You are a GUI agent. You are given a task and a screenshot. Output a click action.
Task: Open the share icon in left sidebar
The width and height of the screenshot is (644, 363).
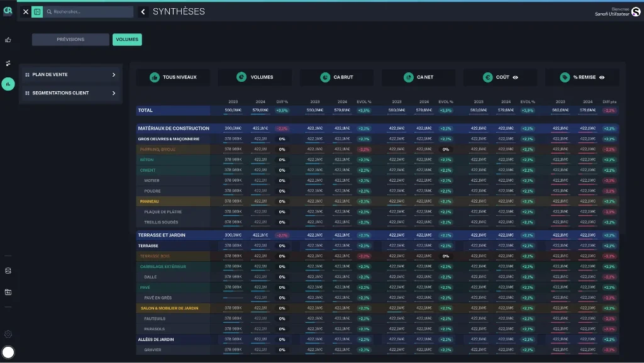coord(8,64)
